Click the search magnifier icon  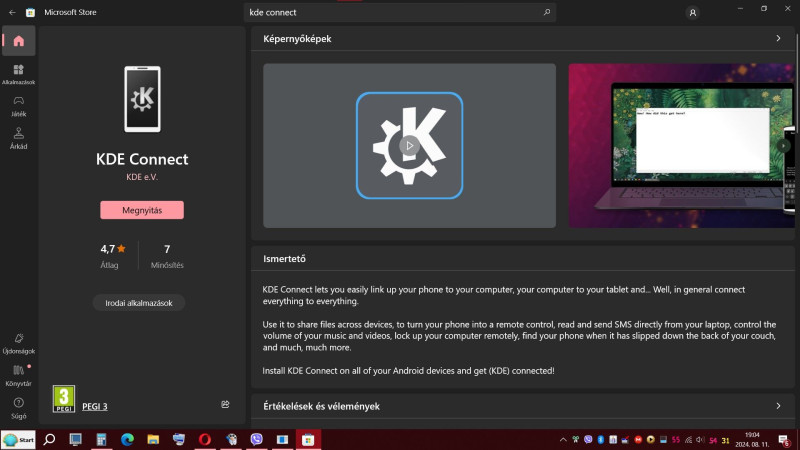coord(546,12)
